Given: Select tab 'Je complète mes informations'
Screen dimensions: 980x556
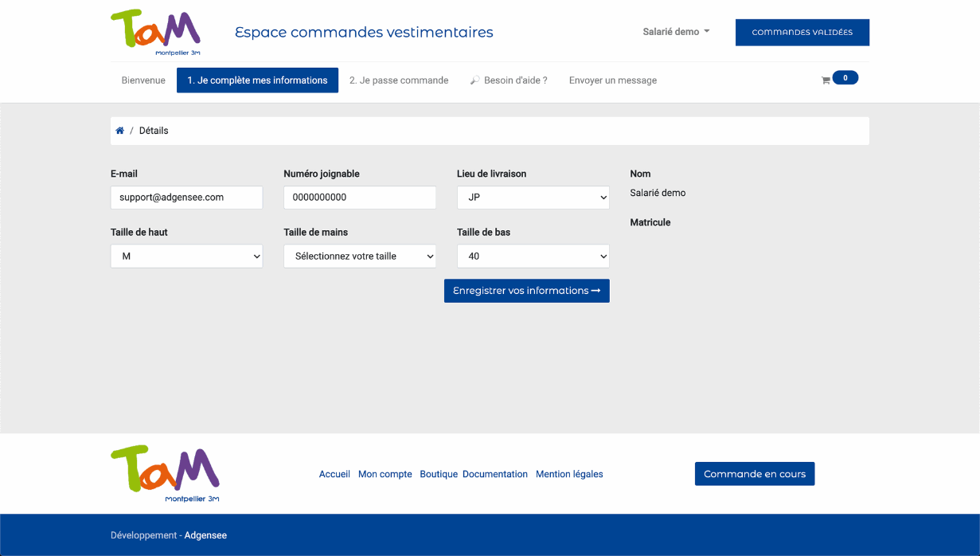Looking at the screenshot, I should click(257, 80).
